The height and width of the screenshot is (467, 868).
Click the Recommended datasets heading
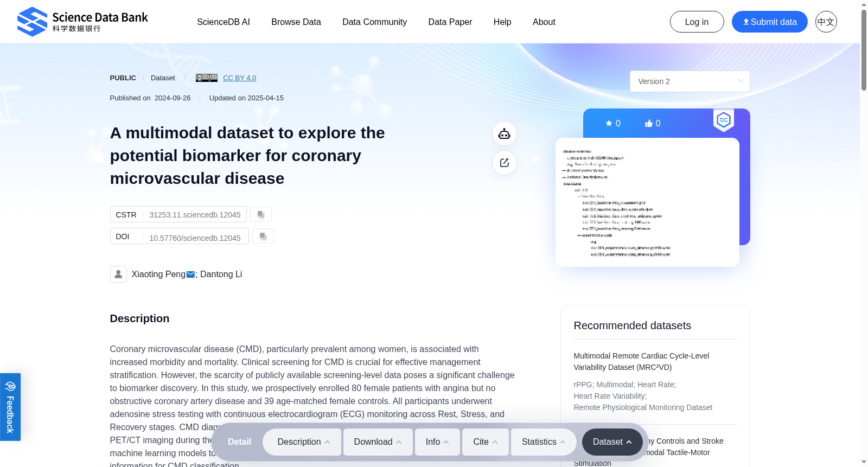pyautogui.click(x=633, y=325)
